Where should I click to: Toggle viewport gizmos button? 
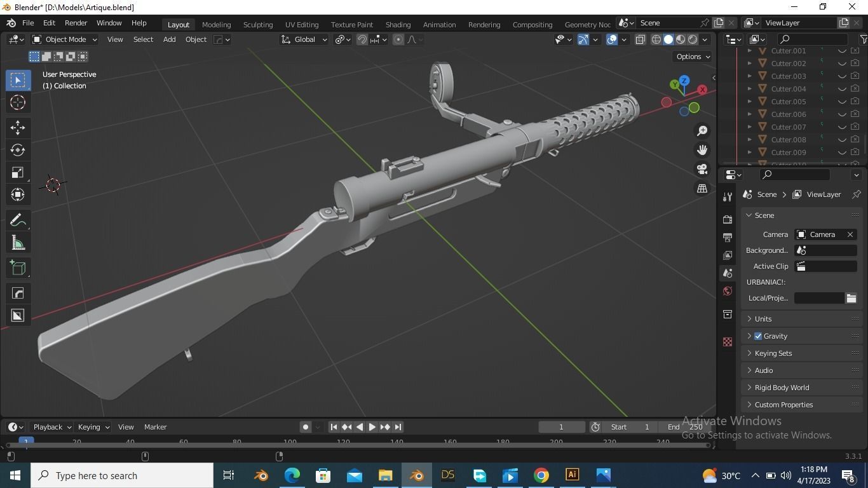point(583,39)
